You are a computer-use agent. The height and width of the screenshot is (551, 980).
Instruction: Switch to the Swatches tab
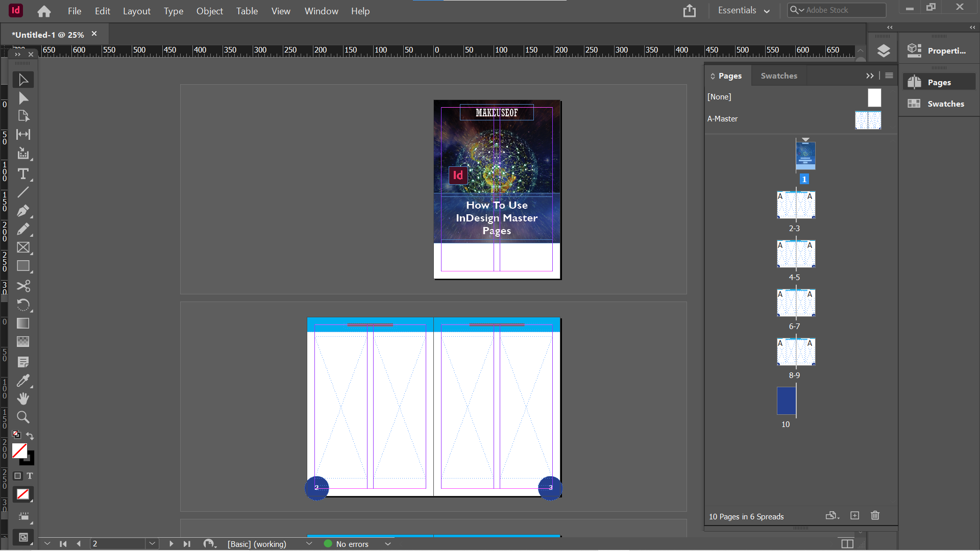coord(778,76)
